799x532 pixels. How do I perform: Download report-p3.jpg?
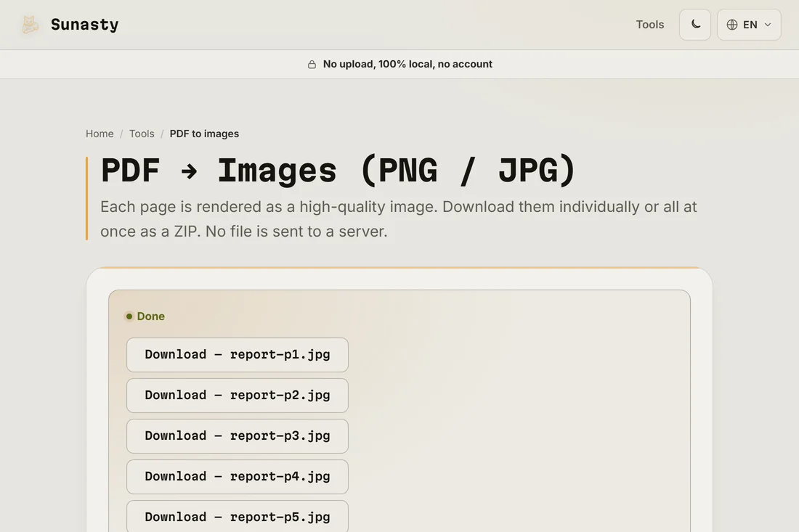(238, 436)
